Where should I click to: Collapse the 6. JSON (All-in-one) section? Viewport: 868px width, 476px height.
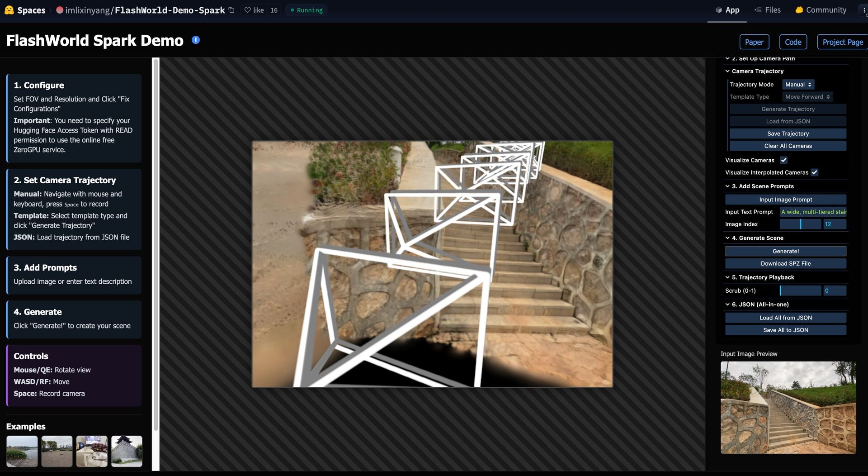pos(727,305)
